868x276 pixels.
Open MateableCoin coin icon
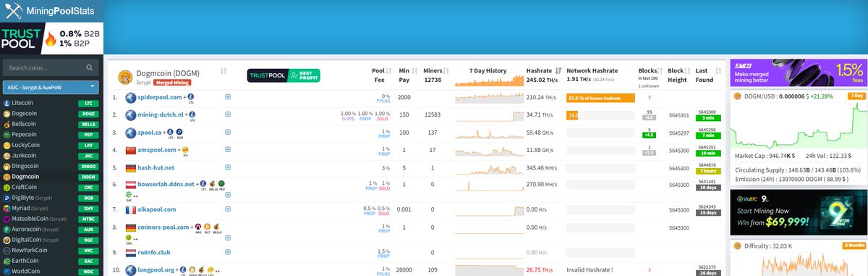click(7, 218)
